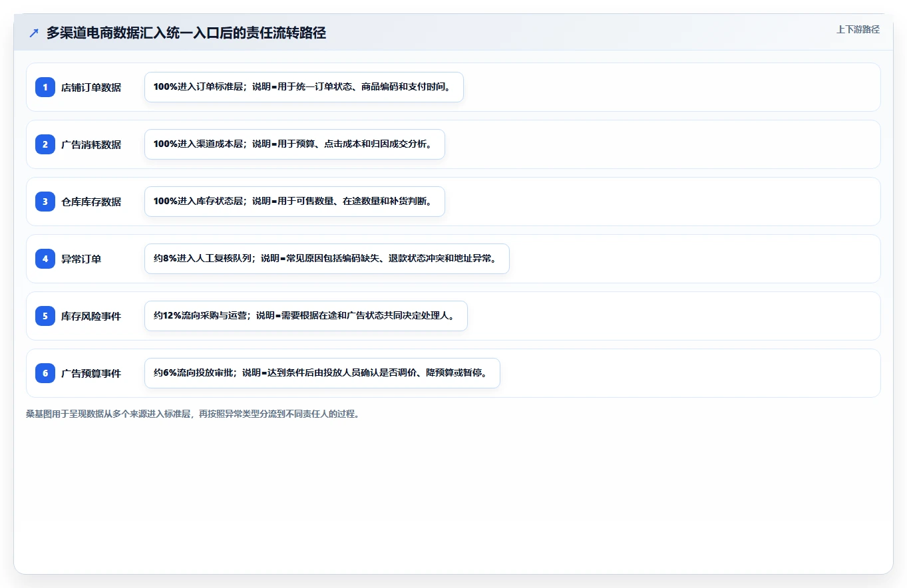Select the 广告预算事件 label
This screenshot has width=907, height=588.
[x=91, y=373]
